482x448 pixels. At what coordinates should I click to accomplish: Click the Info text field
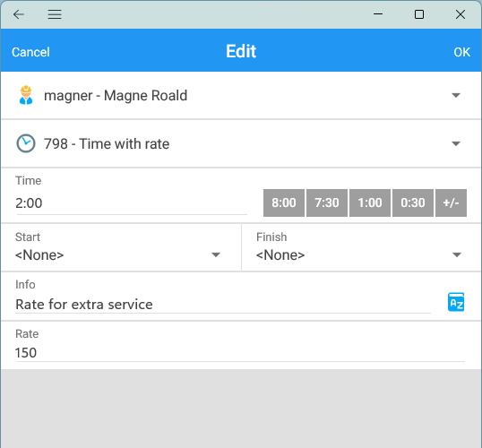(223, 305)
